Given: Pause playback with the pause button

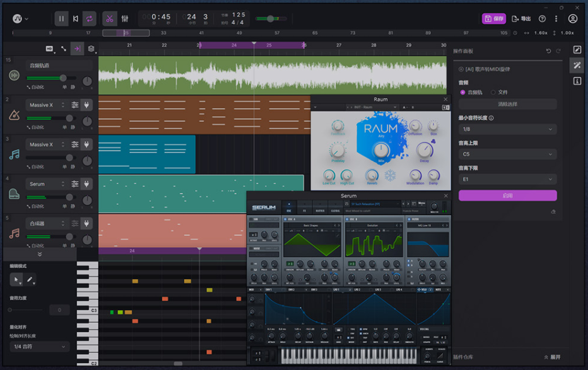Looking at the screenshot, I should [61, 18].
